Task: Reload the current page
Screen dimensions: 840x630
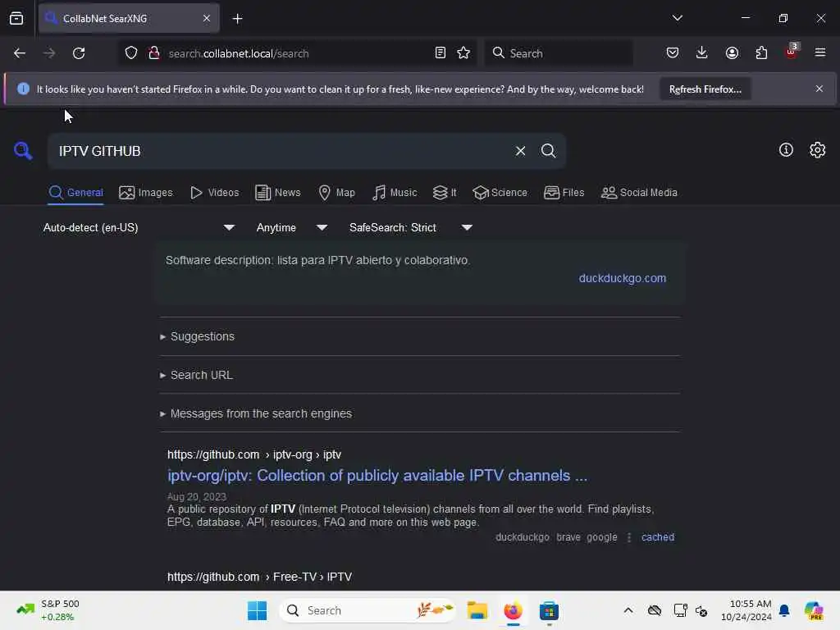Action: pyautogui.click(x=79, y=53)
